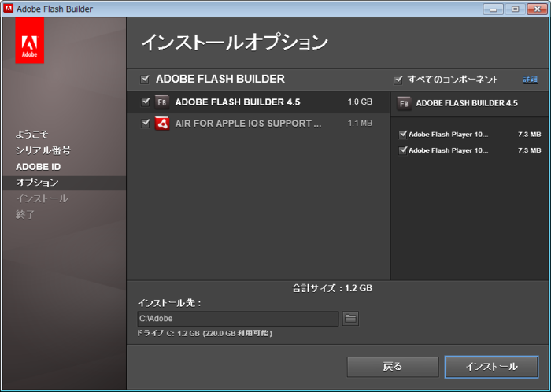Uncheck the Adobe Flash Builder 4.5 component checkbox
This screenshot has width=551, height=392.
(x=145, y=102)
